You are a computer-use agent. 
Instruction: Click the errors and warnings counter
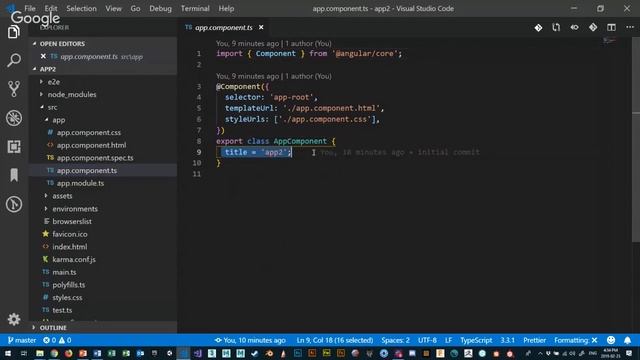point(57,340)
